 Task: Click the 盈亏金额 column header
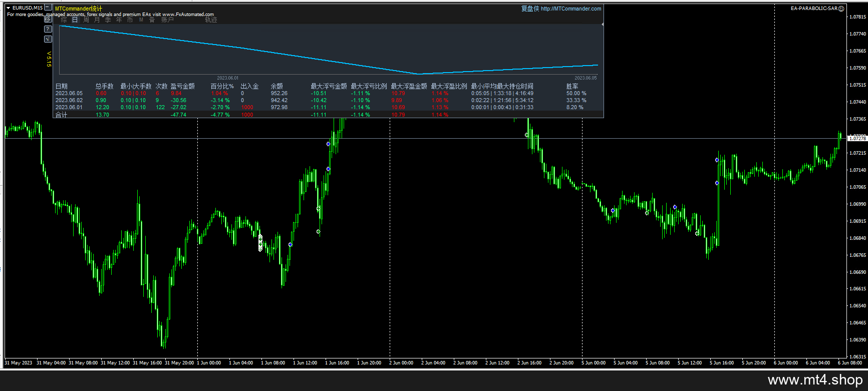[x=182, y=86]
